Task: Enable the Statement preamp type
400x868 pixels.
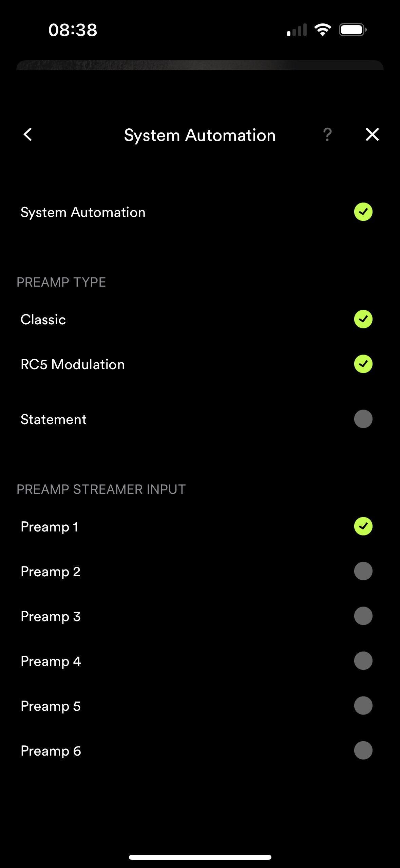Action: pos(363,419)
